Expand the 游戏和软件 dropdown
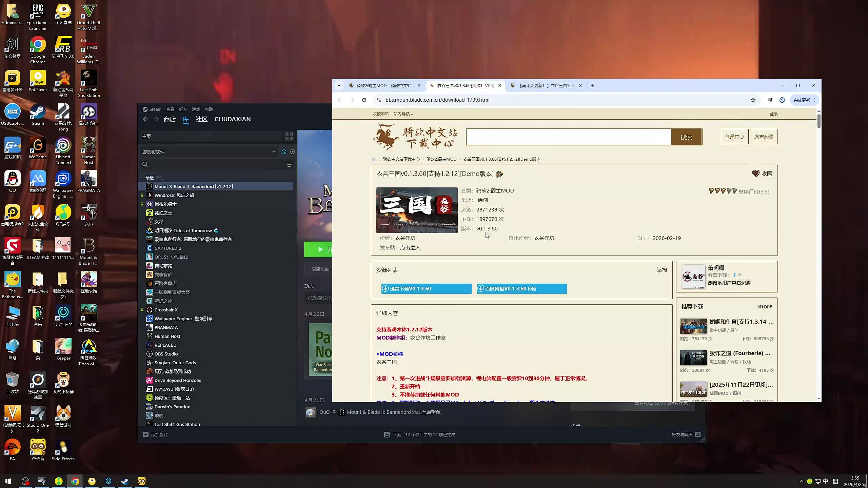Screen dimensions: 868x488 [273, 152]
